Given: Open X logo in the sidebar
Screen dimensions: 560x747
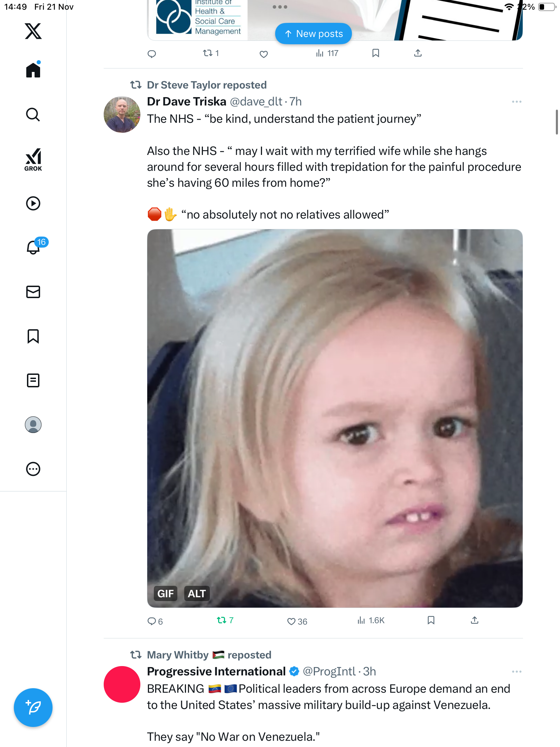Looking at the screenshot, I should point(33,31).
